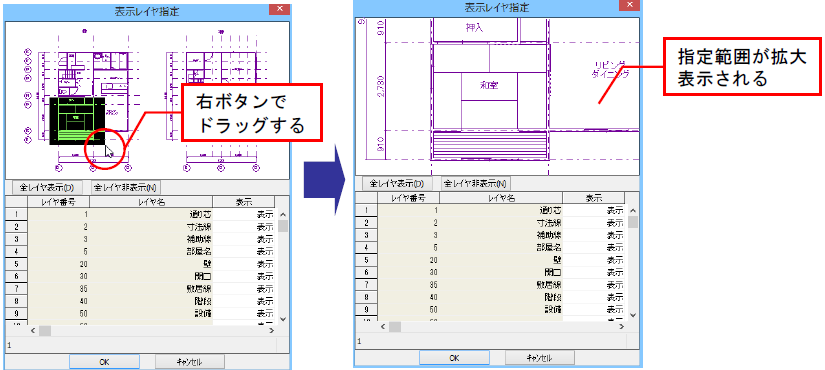Click 全レイヤ非表示(N) button in left dialog

click(126, 187)
